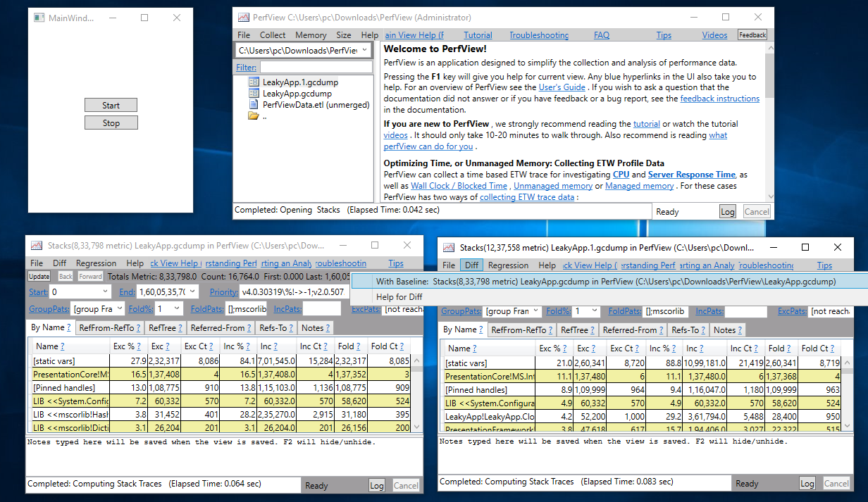Open 'Wall Clock / Blocked Time' link

point(459,186)
